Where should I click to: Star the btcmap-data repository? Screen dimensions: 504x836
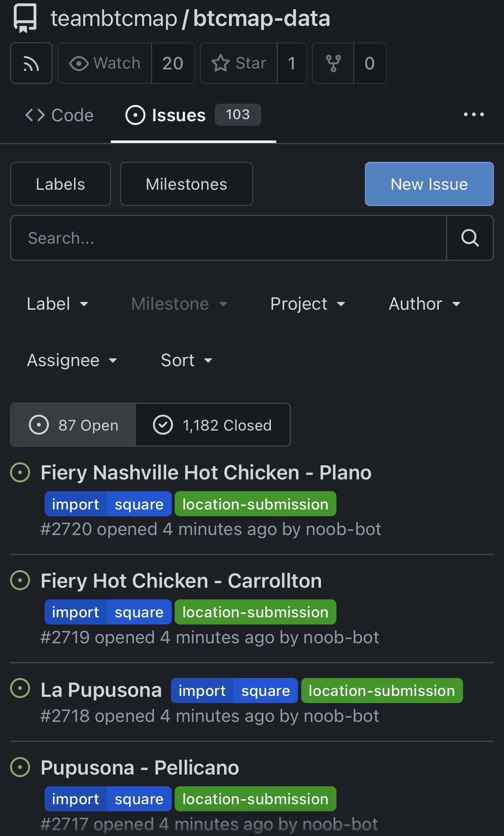[239, 64]
